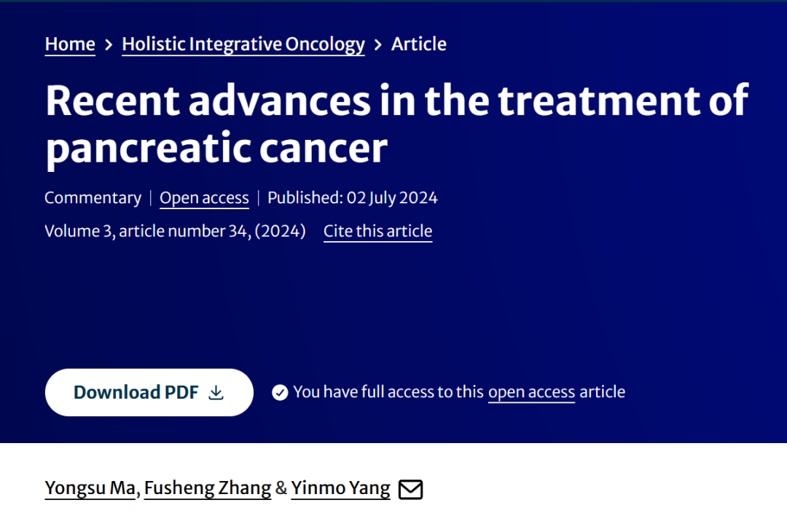This screenshot has height=532, width=787.
Task: Select the Article breadcrumb item
Action: point(418,44)
